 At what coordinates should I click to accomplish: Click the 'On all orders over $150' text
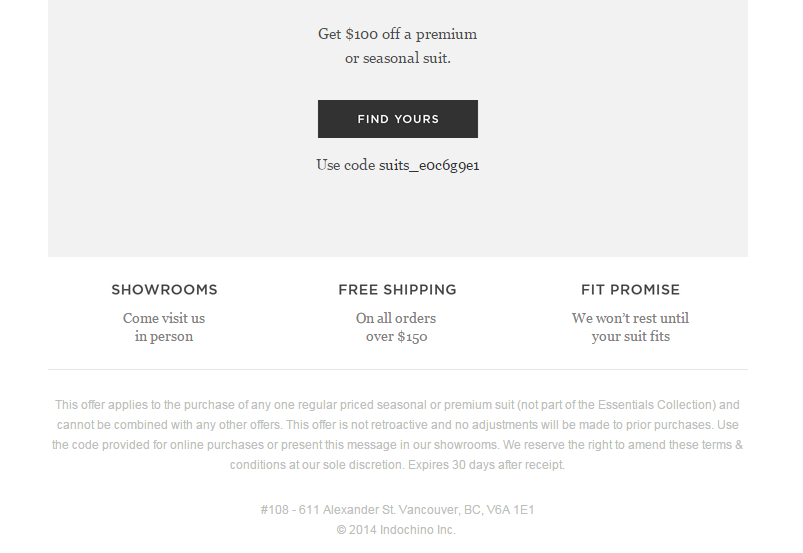tap(396, 327)
